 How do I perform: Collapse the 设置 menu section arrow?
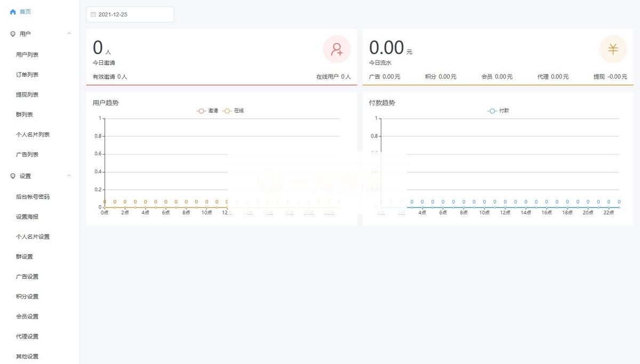coord(69,176)
